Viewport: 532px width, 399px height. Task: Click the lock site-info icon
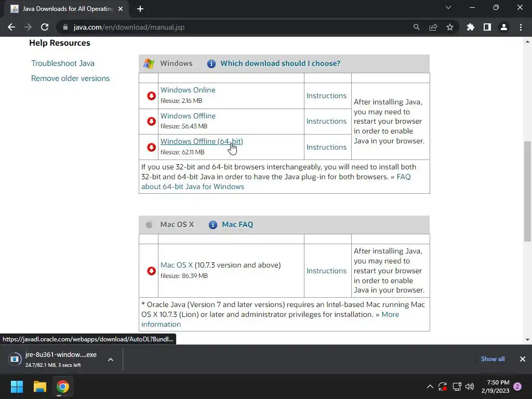tap(65, 27)
